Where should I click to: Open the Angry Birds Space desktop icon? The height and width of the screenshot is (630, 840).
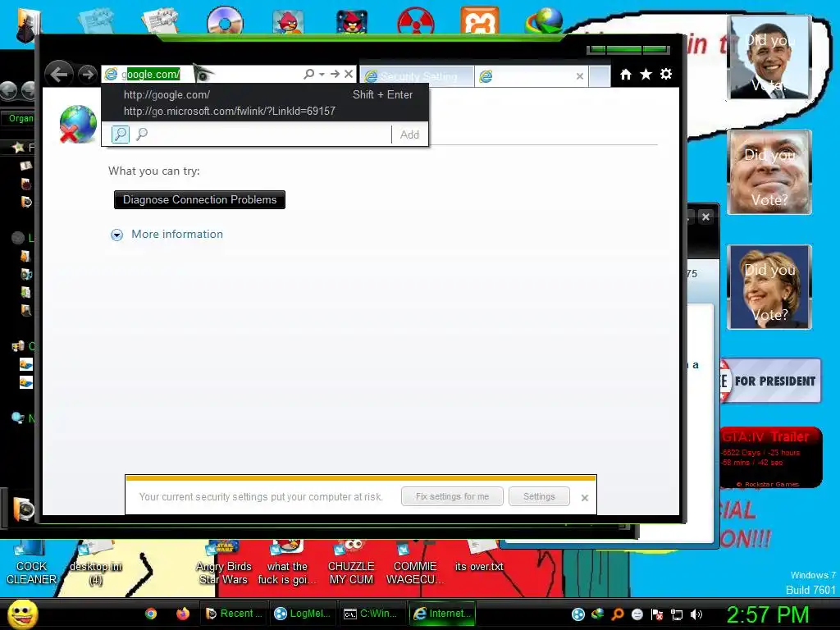tap(352, 21)
